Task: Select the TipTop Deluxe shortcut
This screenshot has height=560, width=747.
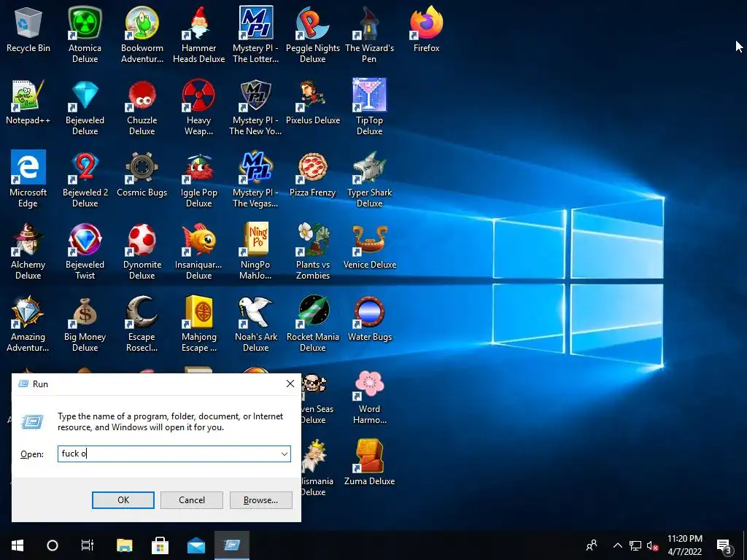Action: tap(370, 106)
